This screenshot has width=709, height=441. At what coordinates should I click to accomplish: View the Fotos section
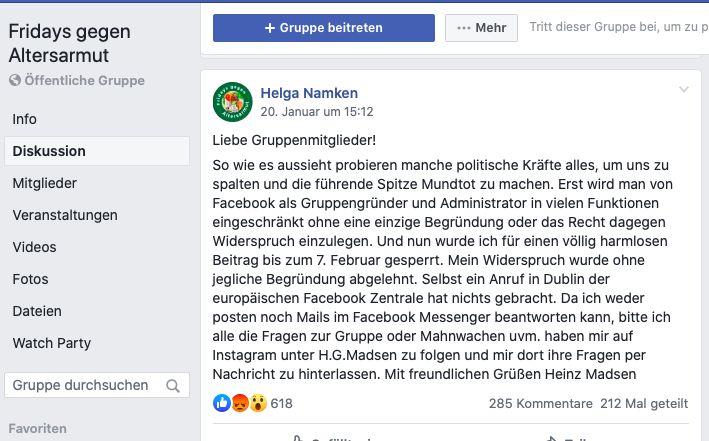(30, 279)
